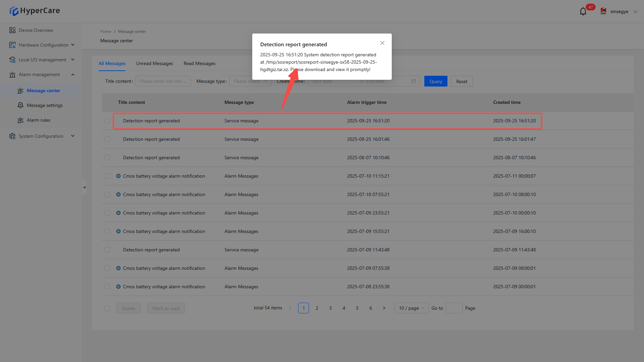The image size is (644, 362).
Task: Open Device Overview from sidebar icon
Action: click(12, 30)
